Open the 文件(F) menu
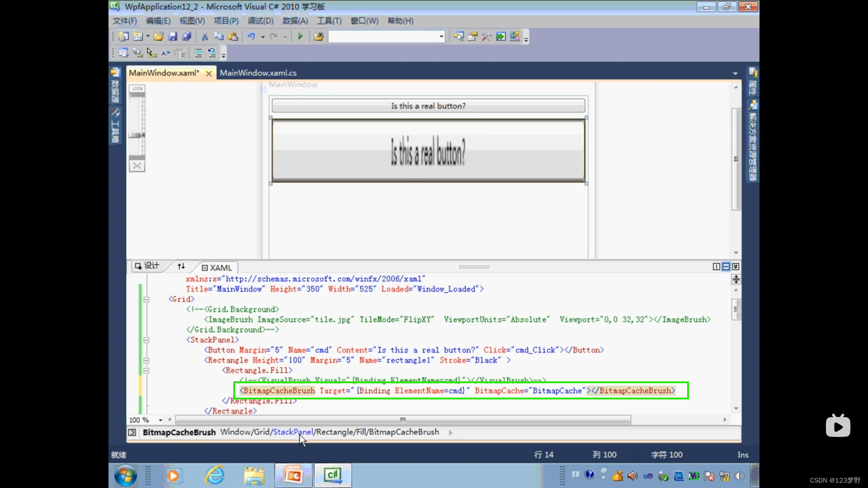The image size is (868, 488). (x=124, y=21)
